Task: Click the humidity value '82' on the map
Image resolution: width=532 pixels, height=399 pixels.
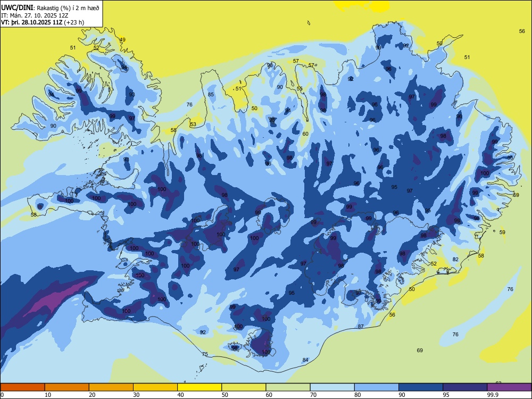Action: 455,259
